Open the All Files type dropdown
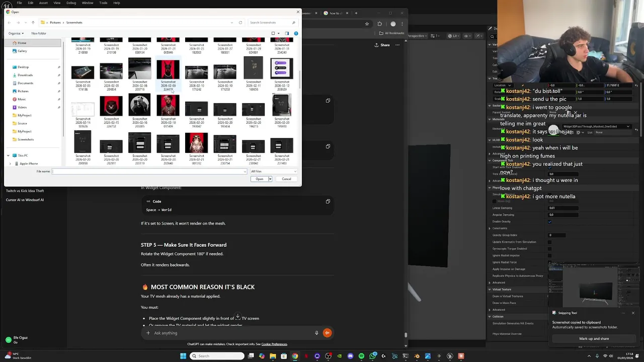 274,171
